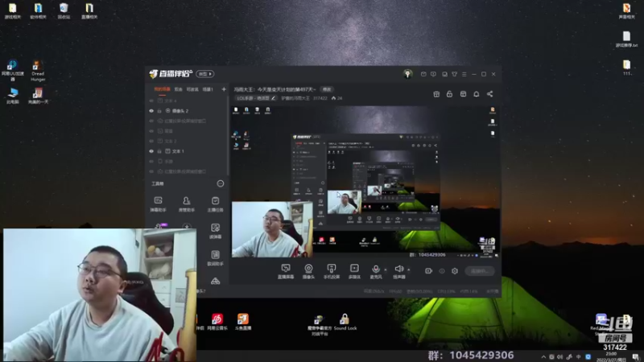Expand the speaker options arrow
The image size is (644, 362).
tap(408, 269)
